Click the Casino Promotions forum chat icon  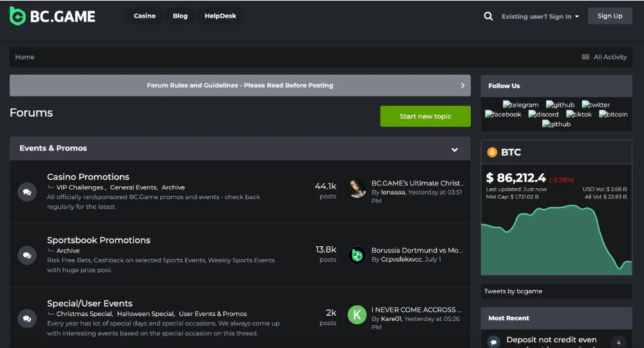(x=27, y=192)
